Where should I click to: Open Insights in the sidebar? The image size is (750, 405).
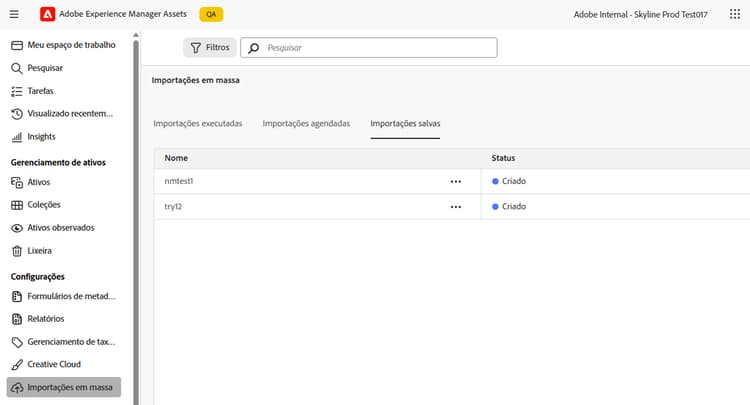point(41,137)
